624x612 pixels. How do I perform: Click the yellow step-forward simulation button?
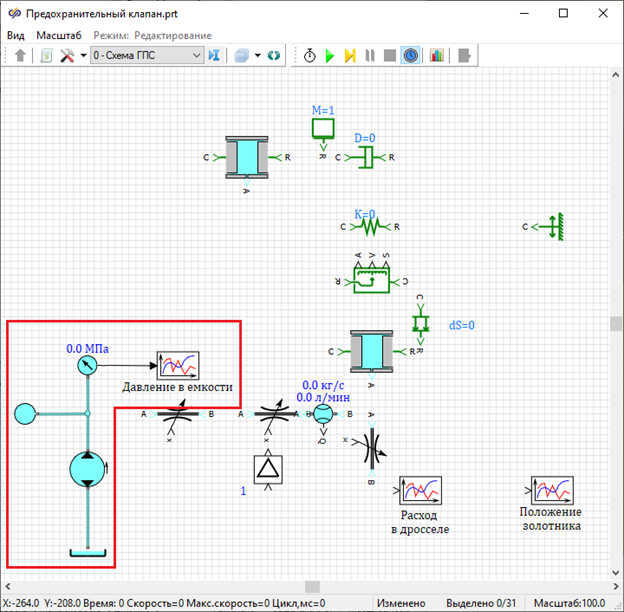coord(350,56)
